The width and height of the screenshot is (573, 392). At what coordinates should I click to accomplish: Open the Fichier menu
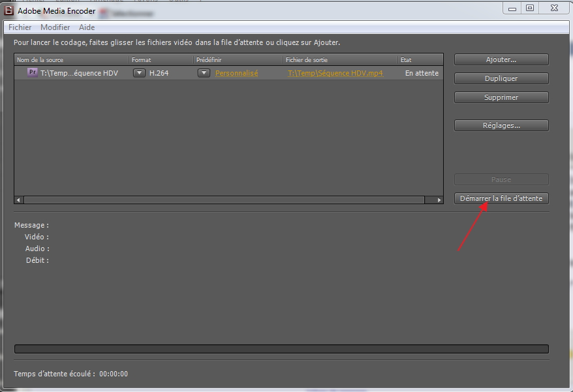20,27
